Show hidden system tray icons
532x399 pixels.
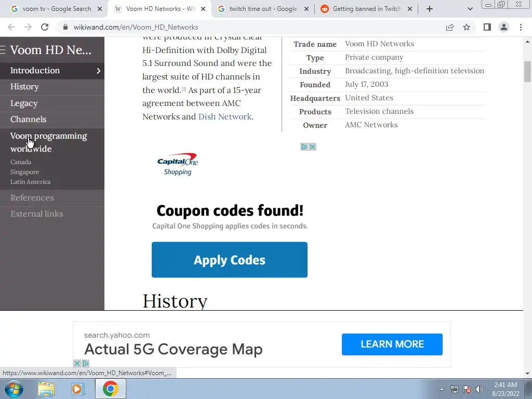[x=442, y=390]
